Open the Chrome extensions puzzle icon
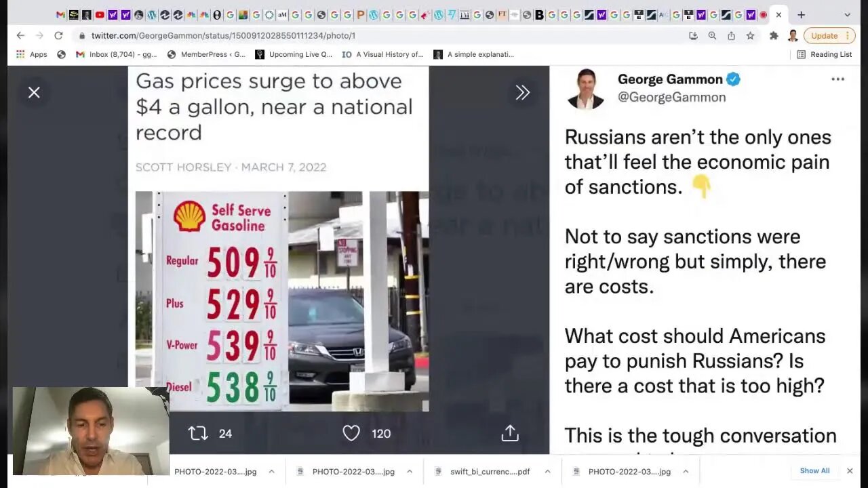This screenshot has width=868, height=488. tap(774, 36)
